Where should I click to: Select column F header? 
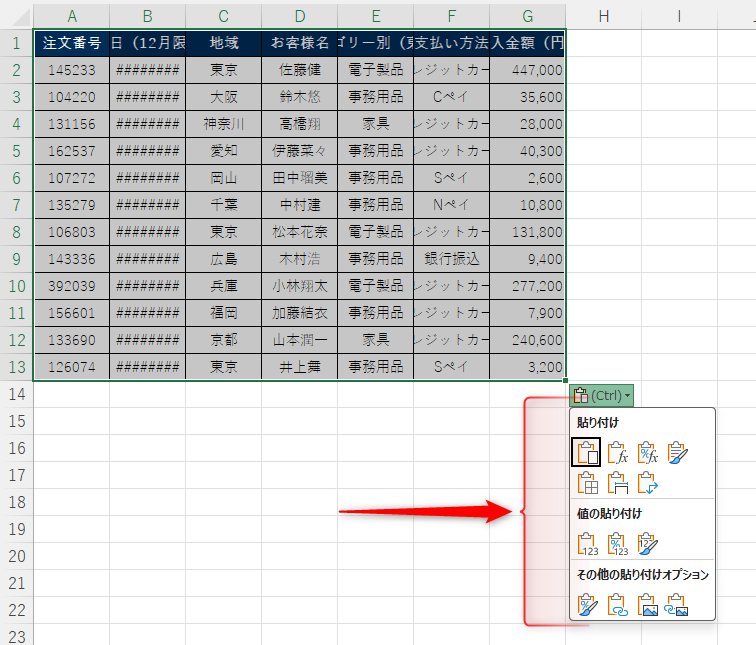pos(451,16)
